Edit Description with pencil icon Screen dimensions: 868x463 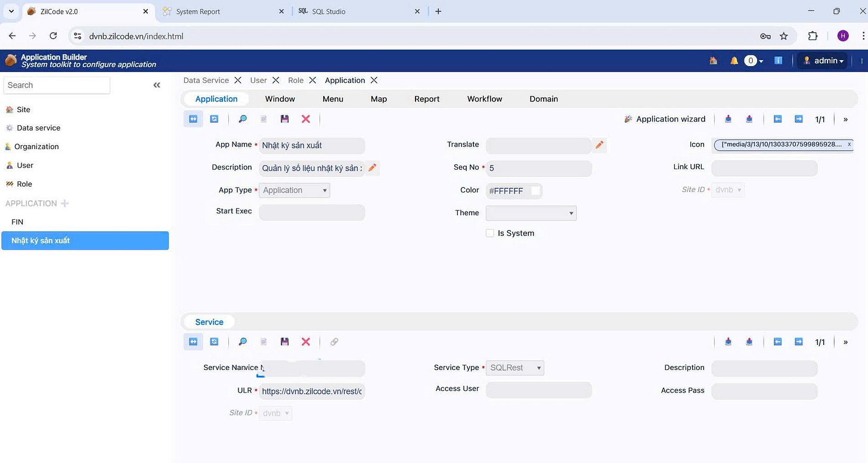point(373,168)
